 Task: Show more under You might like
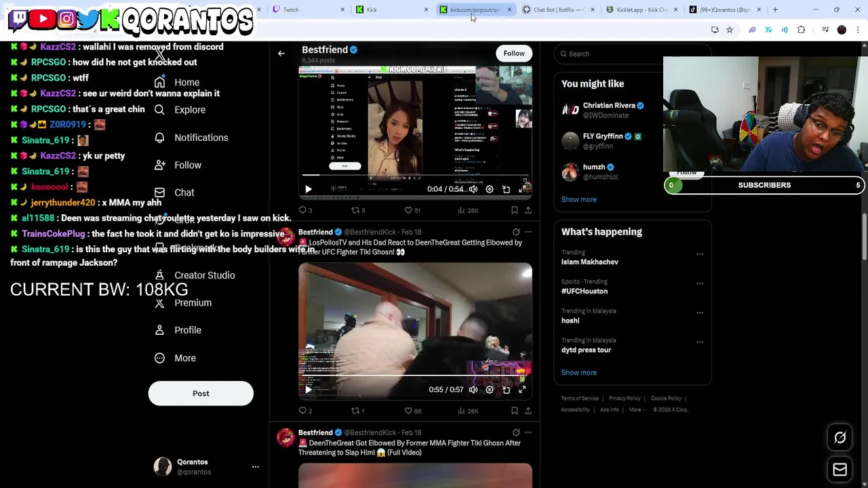[578, 199]
